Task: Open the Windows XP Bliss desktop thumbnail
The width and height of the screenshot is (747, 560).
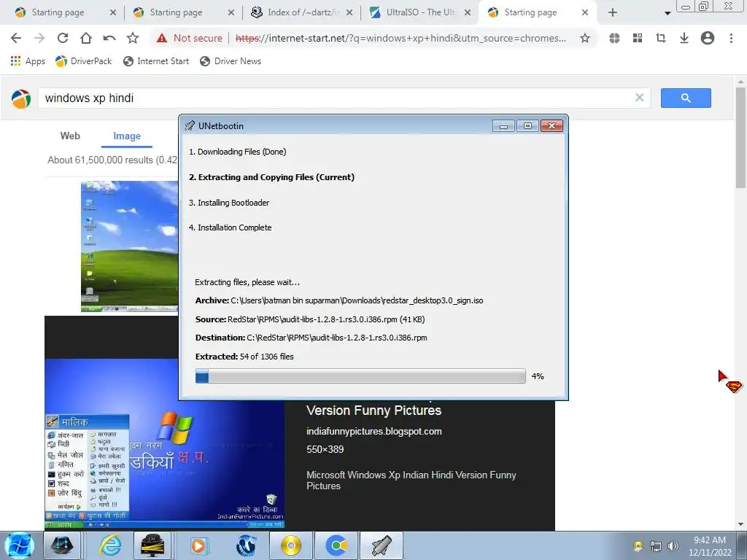Action: [129, 246]
